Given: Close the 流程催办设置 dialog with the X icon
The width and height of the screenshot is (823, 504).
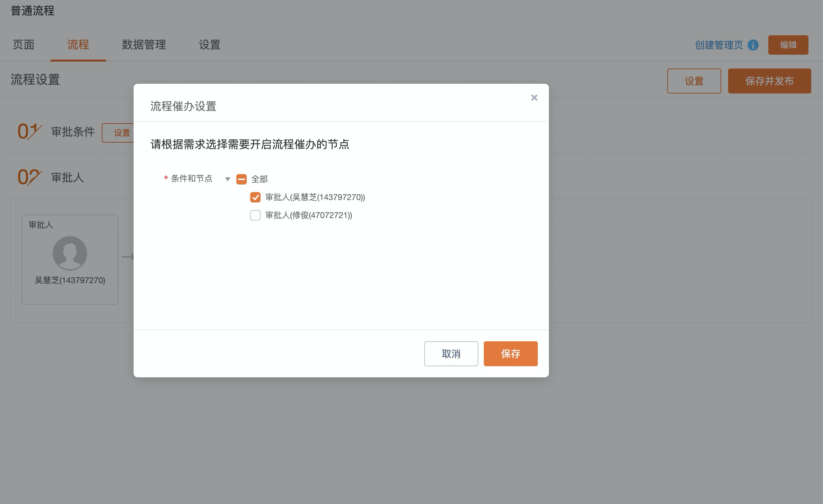Looking at the screenshot, I should click(x=534, y=98).
